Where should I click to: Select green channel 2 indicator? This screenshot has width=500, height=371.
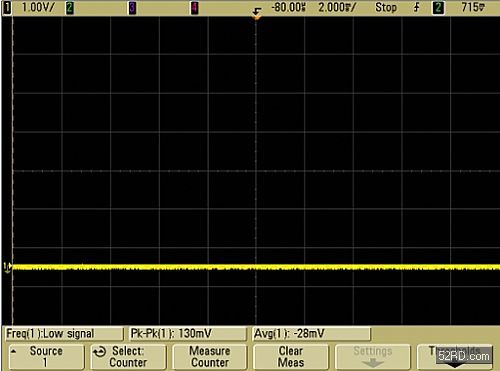[x=70, y=8]
